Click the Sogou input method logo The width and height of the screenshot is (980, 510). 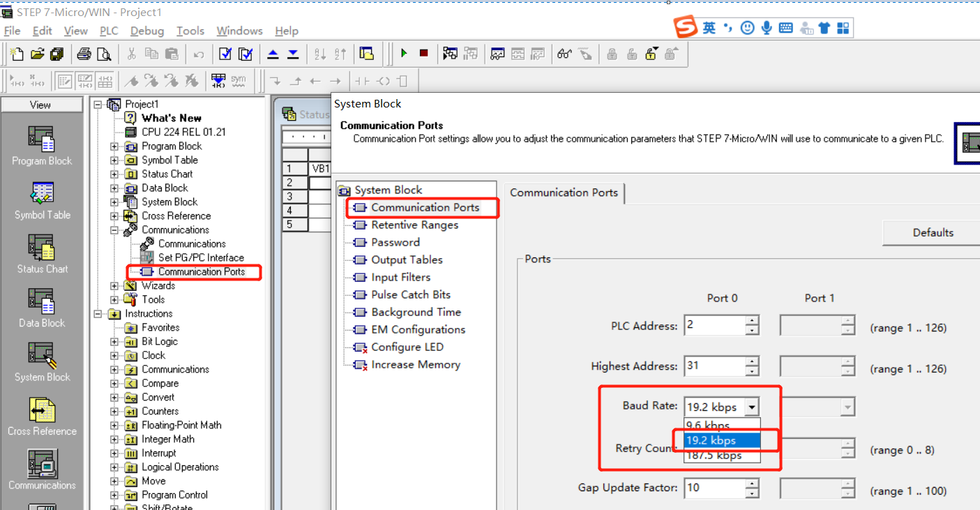click(x=686, y=28)
